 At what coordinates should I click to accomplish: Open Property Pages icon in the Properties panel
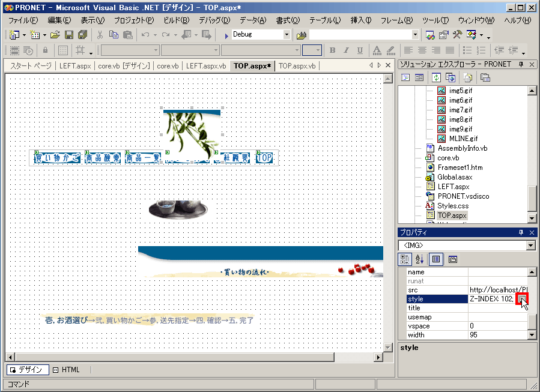453,259
